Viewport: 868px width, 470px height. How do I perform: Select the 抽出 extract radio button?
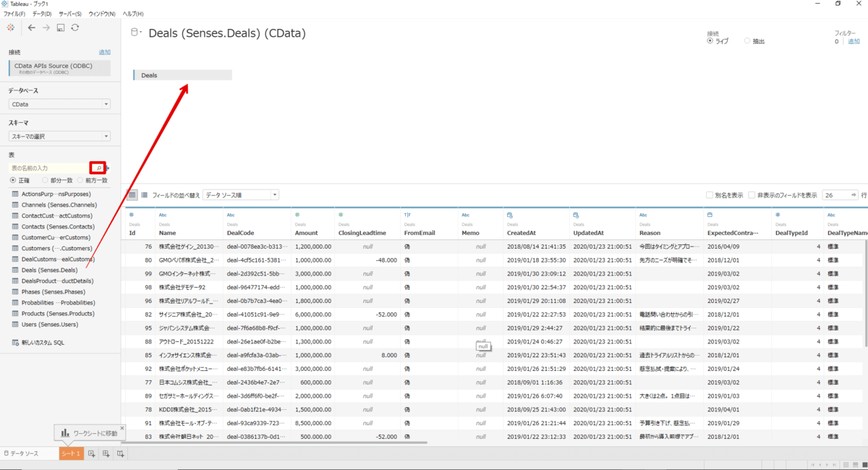point(747,41)
